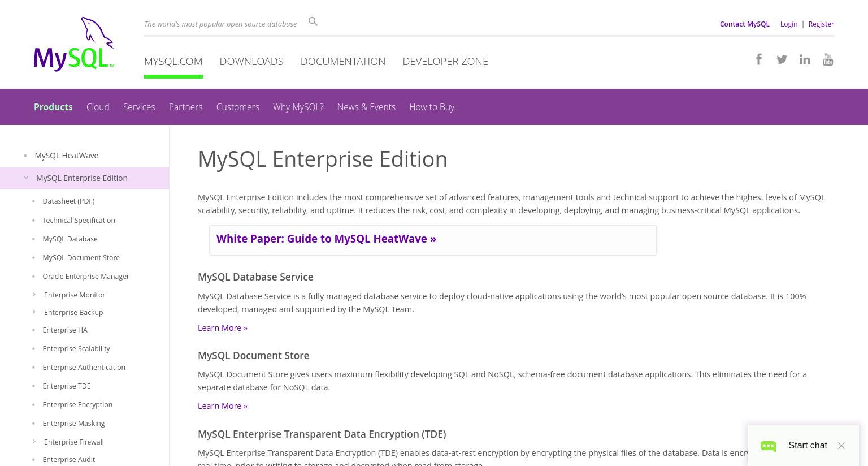Open the DEVELOPER ZONE tab
Screen dimensions: 868x466
tap(445, 61)
